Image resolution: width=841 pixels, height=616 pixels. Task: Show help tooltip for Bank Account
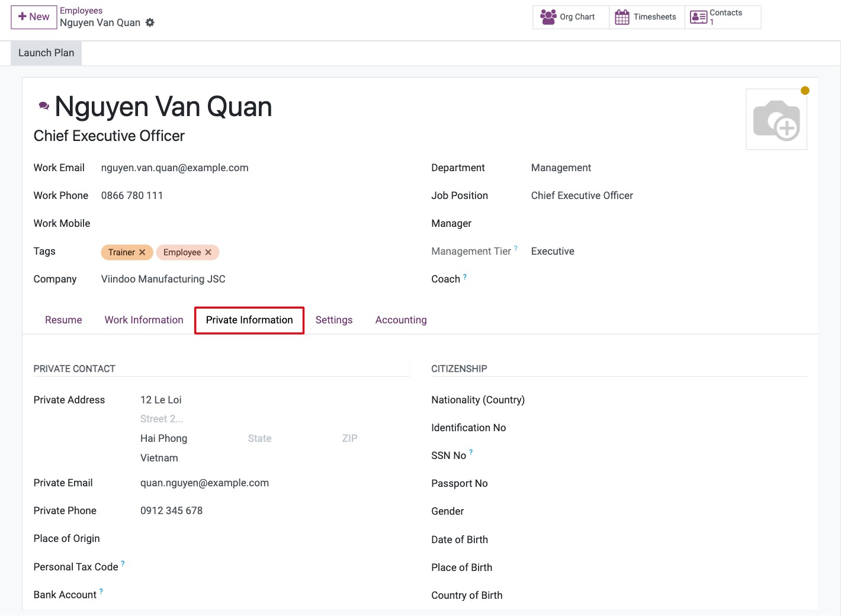(x=101, y=592)
